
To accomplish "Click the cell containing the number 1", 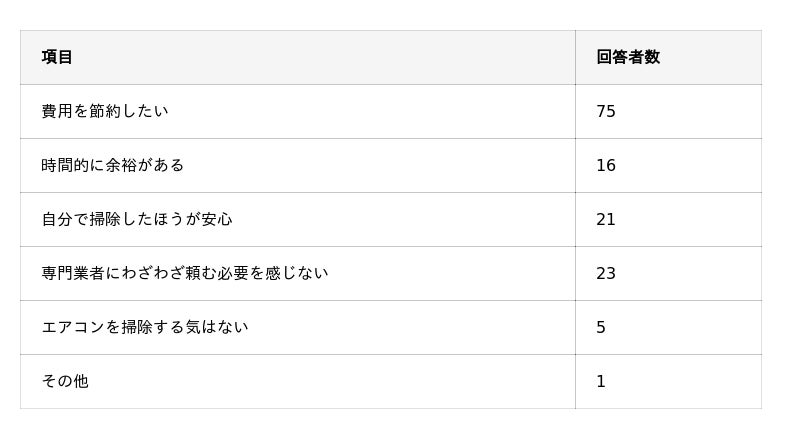I will click(601, 381).
